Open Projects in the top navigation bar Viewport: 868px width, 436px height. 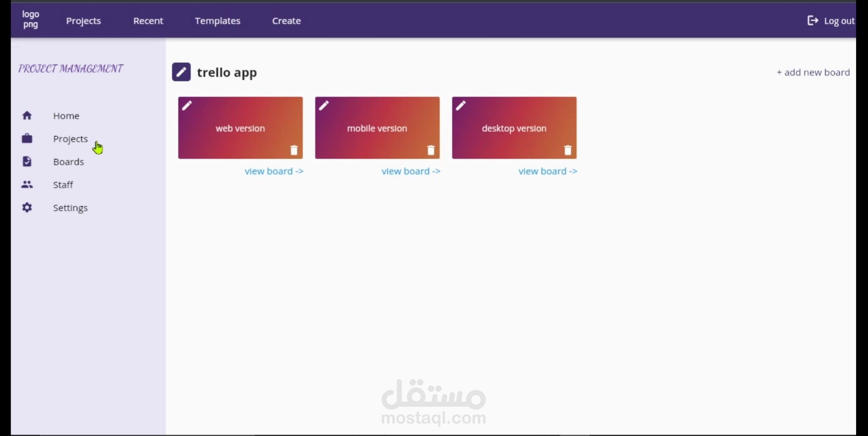point(84,21)
